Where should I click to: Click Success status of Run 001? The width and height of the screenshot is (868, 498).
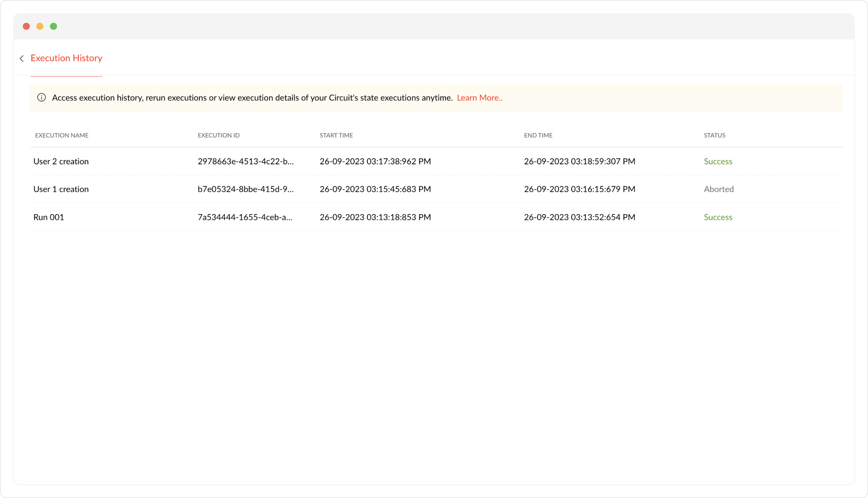[x=718, y=217]
